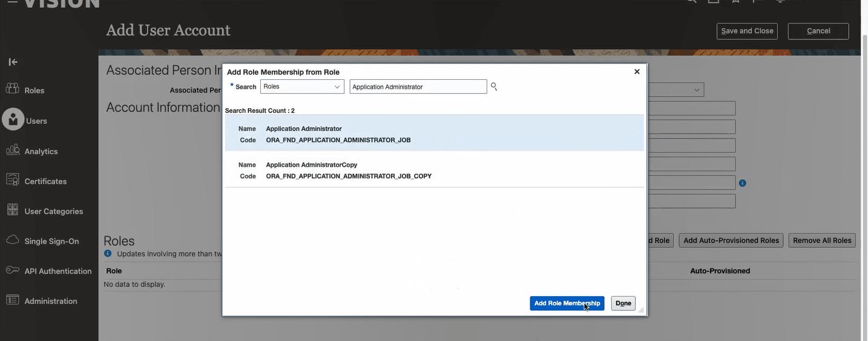Close the Add Role Membership dialog

tap(637, 71)
